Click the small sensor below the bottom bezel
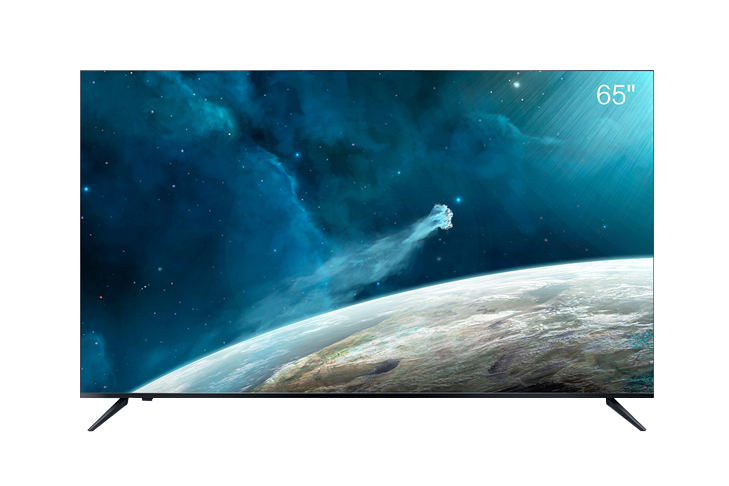The width and height of the screenshot is (729, 486). [146, 400]
